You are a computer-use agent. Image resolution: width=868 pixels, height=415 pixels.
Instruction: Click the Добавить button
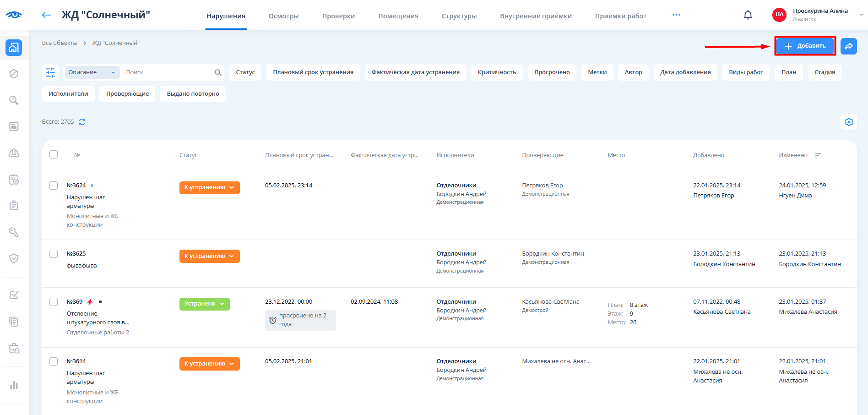(805, 46)
